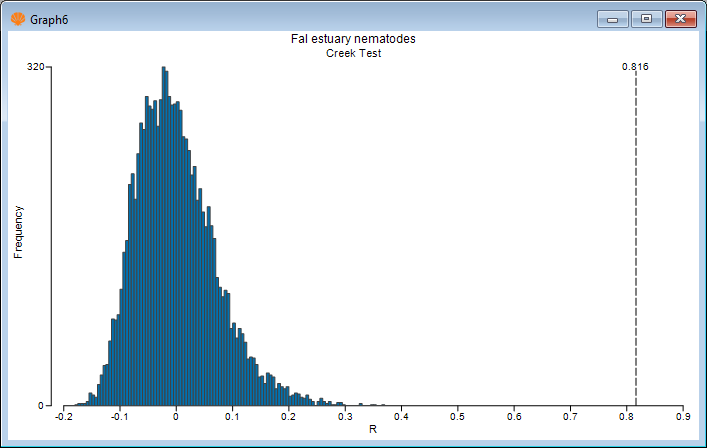Click the -0.1 x-axis tick label
This screenshot has height=448, width=707.
point(119,416)
